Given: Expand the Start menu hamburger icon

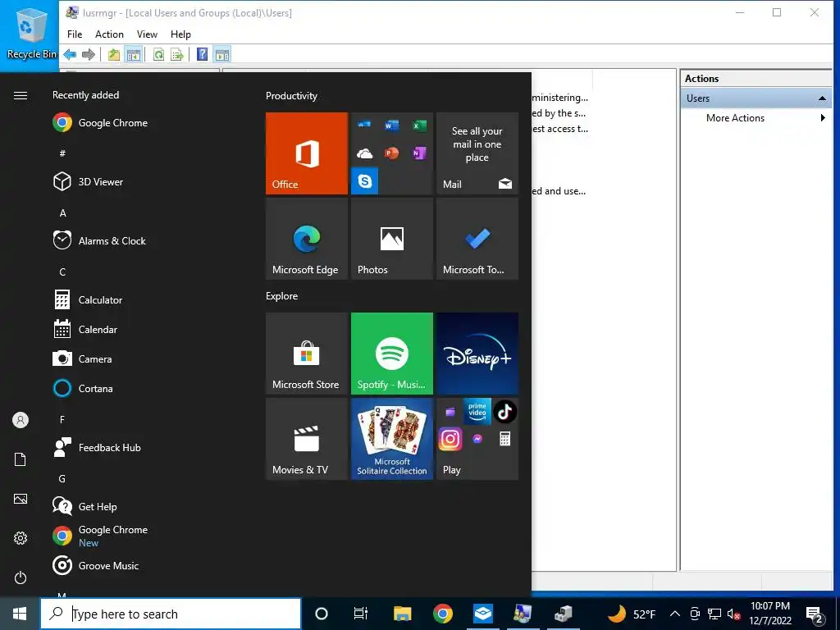Looking at the screenshot, I should click(x=21, y=95).
